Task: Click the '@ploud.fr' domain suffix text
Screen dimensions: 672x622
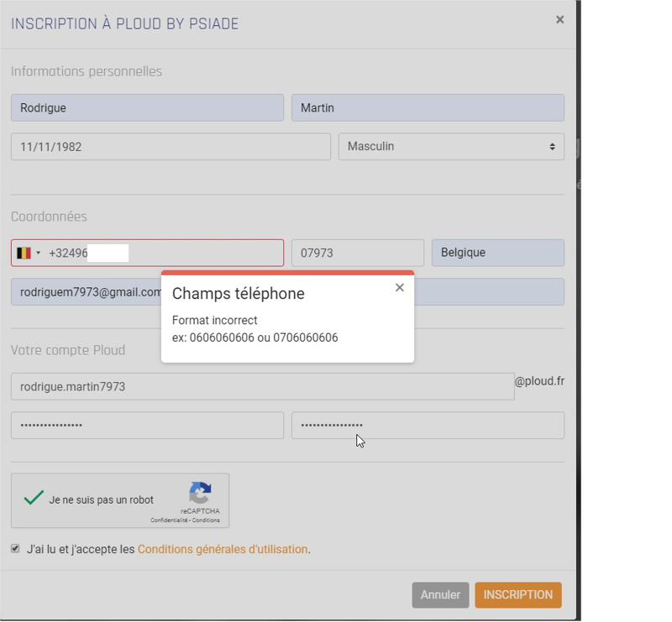Action: coord(539,381)
